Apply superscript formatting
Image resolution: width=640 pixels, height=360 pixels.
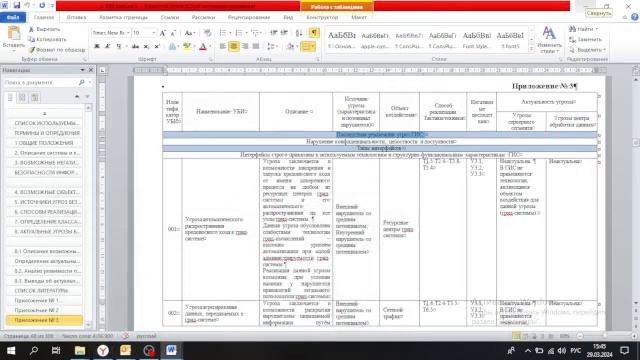point(157,47)
